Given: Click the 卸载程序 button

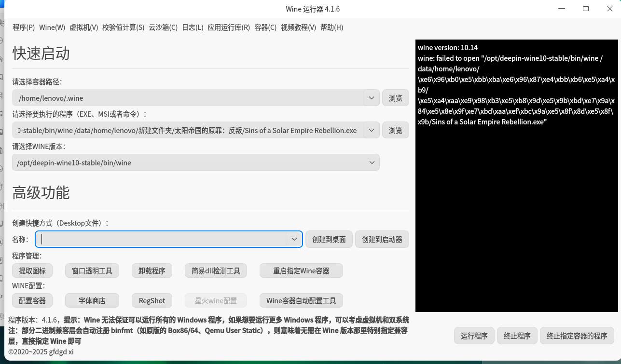Looking at the screenshot, I should click(x=152, y=271).
